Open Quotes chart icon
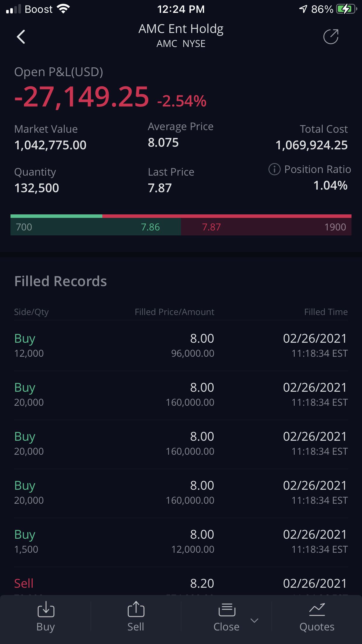The height and width of the screenshot is (644, 362). click(x=317, y=610)
